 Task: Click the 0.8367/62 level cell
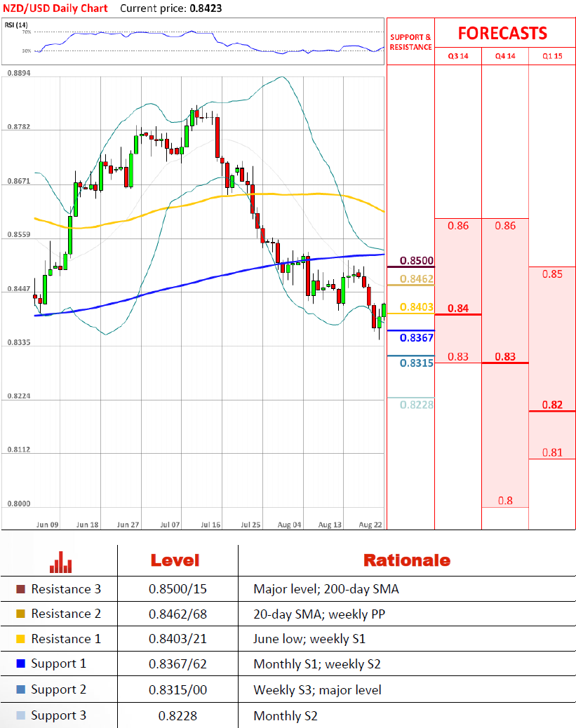point(178,664)
